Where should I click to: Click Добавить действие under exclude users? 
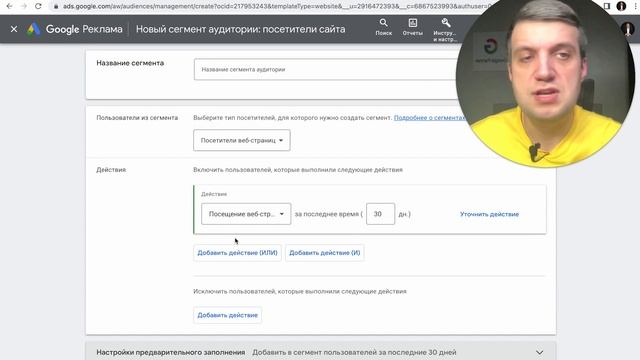228,315
